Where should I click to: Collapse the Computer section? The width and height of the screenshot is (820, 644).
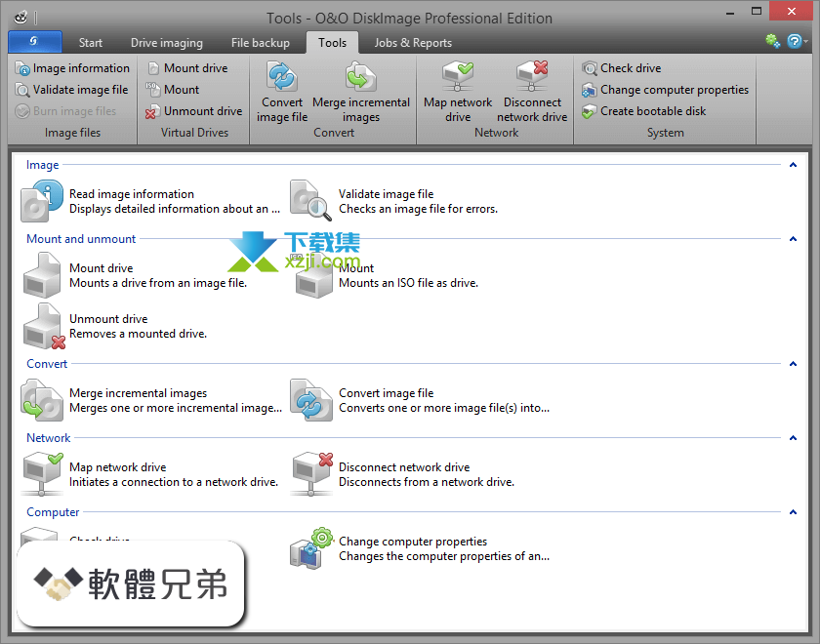(793, 513)
